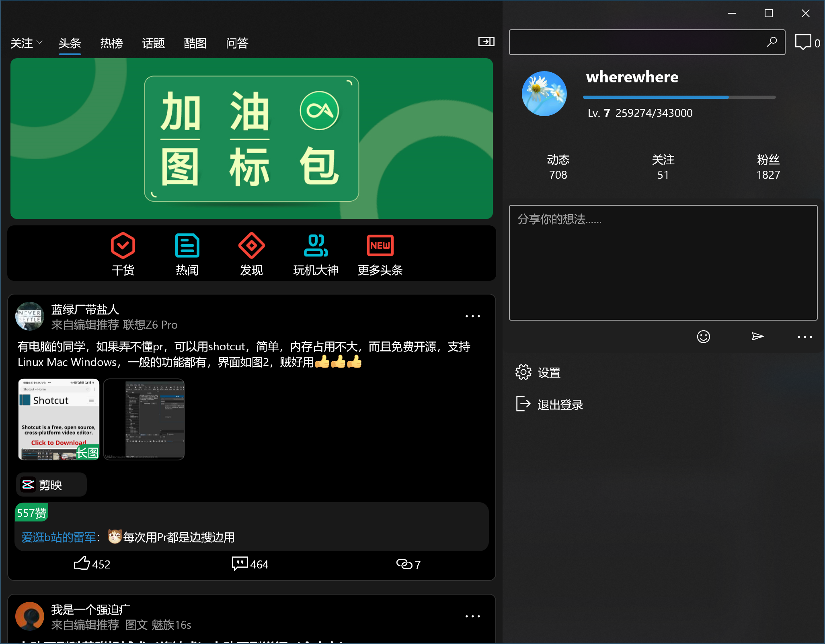The image size is (825, 644).
Task: Open the 干货 category icon
Action: point(123,246)
